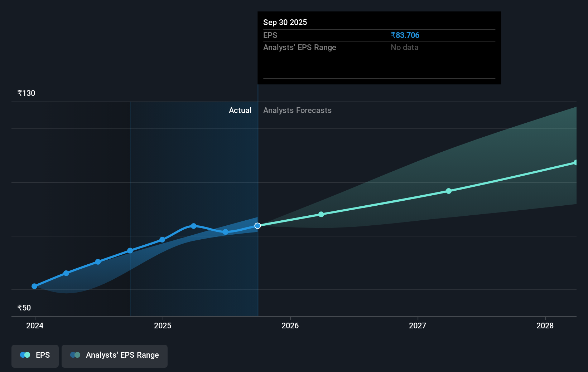Select the white data point on the divider
The height and width of the screenshot is (372, 588).
tap(257, 225)
